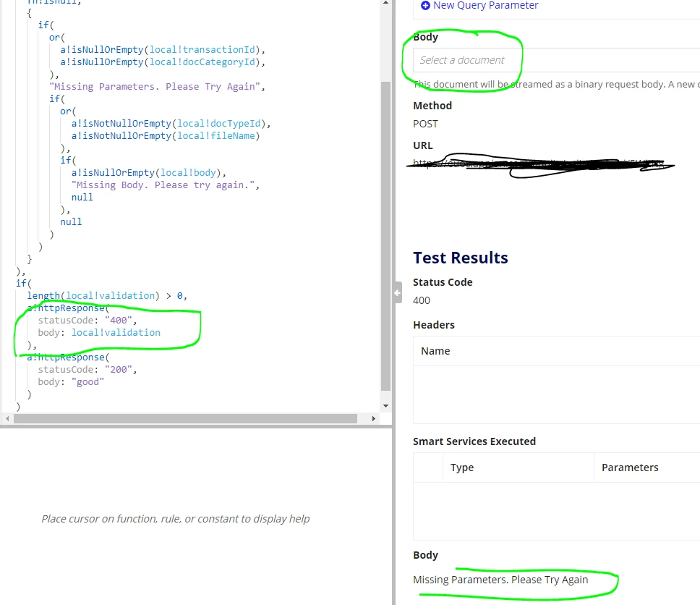Image resolution: width=700 pixels, height=605 pixels.
Task: Click local!body in the isNullOrEmpty call
Action: tap(188, 172)
